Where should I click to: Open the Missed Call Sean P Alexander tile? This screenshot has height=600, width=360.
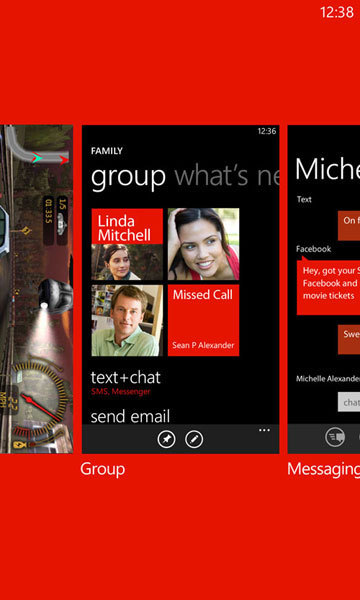coord(204,320)
